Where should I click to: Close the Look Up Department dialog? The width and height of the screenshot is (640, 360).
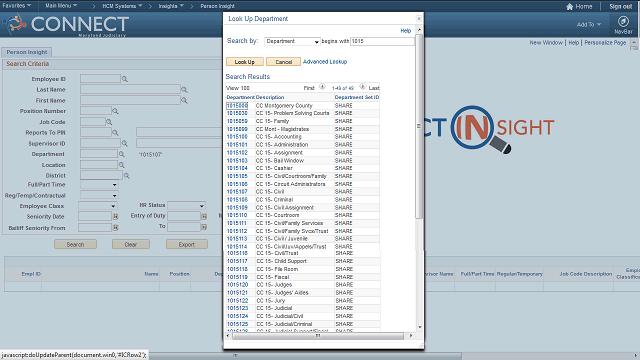coord(418,19)
